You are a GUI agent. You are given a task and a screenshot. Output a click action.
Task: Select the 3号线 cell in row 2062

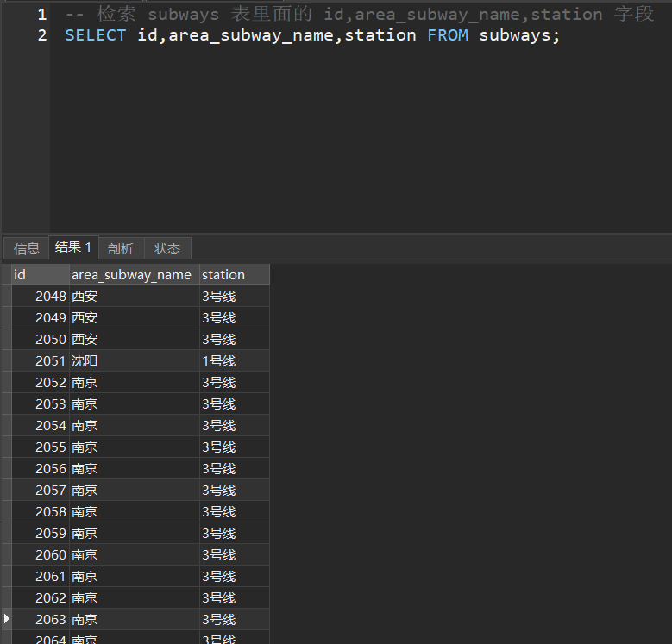(235, 597)
